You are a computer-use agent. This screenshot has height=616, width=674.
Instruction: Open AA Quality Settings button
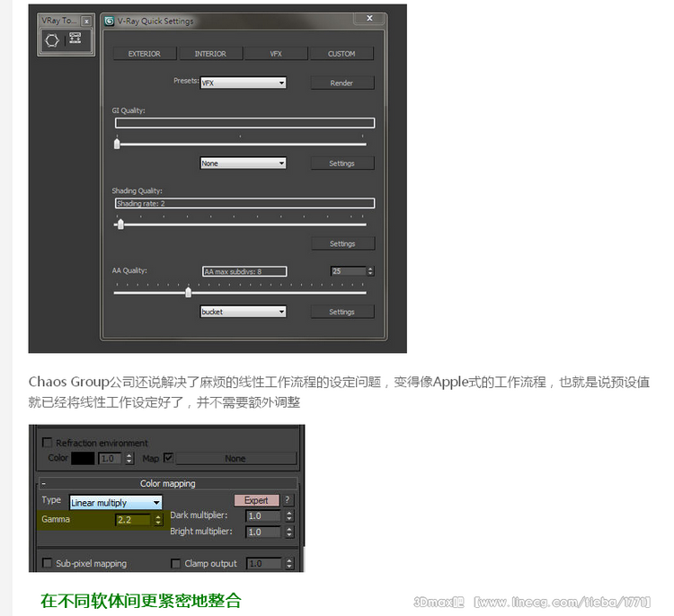point(342,312)
